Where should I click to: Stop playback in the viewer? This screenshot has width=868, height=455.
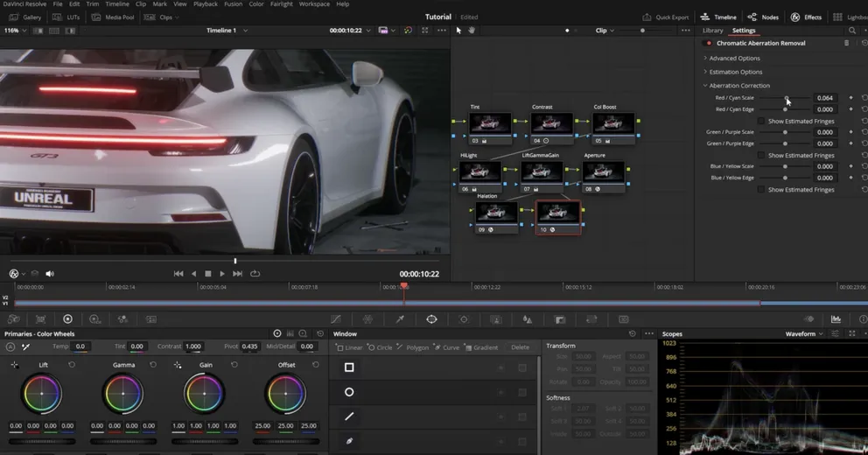[208, 274]
